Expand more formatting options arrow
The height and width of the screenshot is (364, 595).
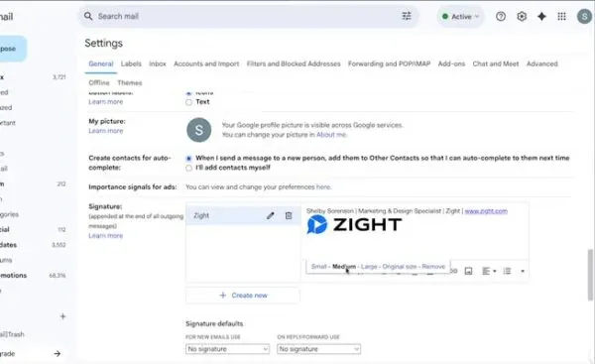523,271
